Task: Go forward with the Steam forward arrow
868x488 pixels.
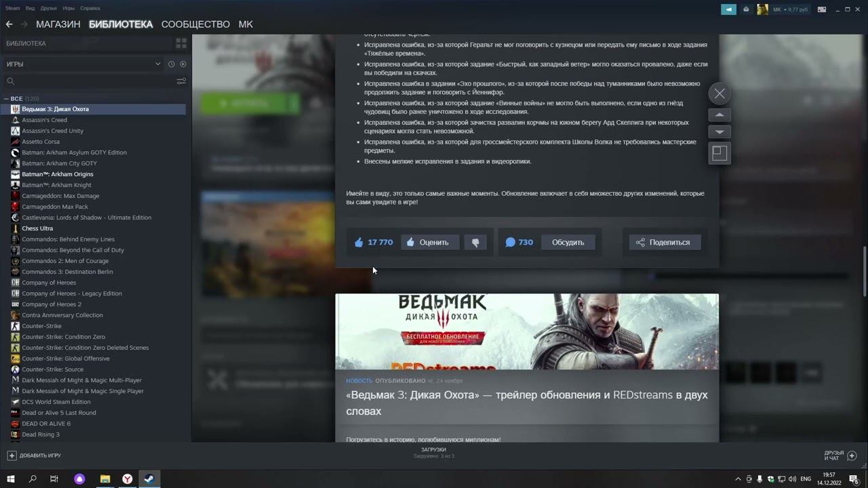Action: click(x=24, y=24)
